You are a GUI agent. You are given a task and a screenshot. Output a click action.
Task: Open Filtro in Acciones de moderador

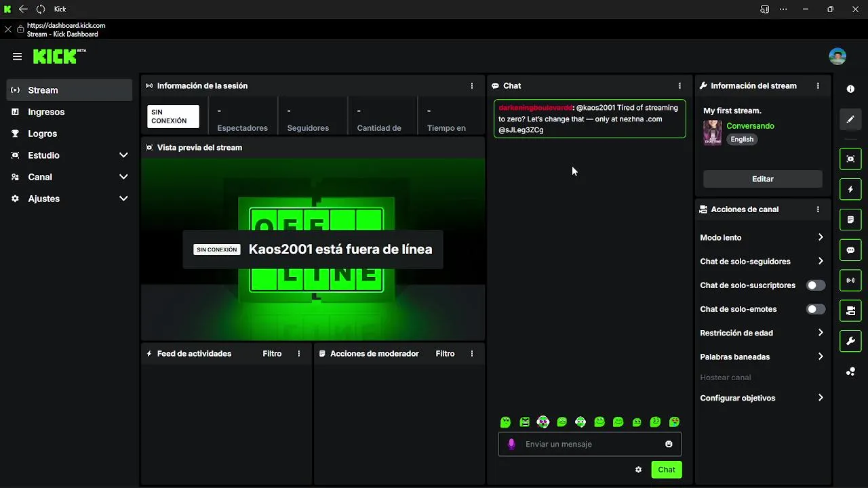coord(445,354)
